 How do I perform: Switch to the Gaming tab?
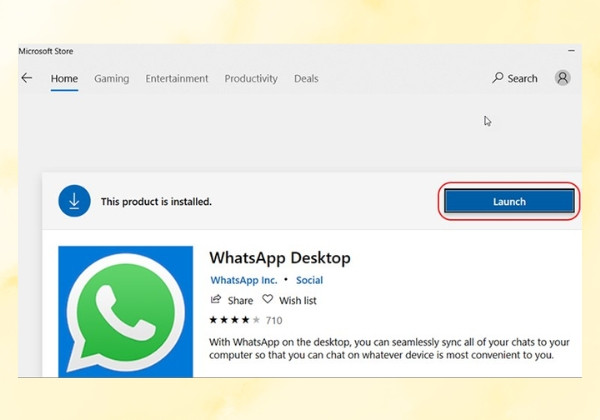click(112, 78)
